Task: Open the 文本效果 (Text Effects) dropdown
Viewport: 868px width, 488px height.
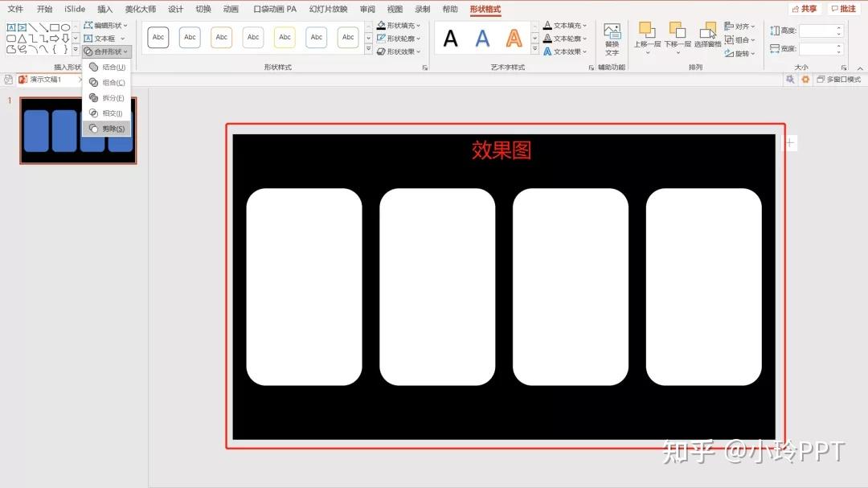Action: [x=565, y=51]
